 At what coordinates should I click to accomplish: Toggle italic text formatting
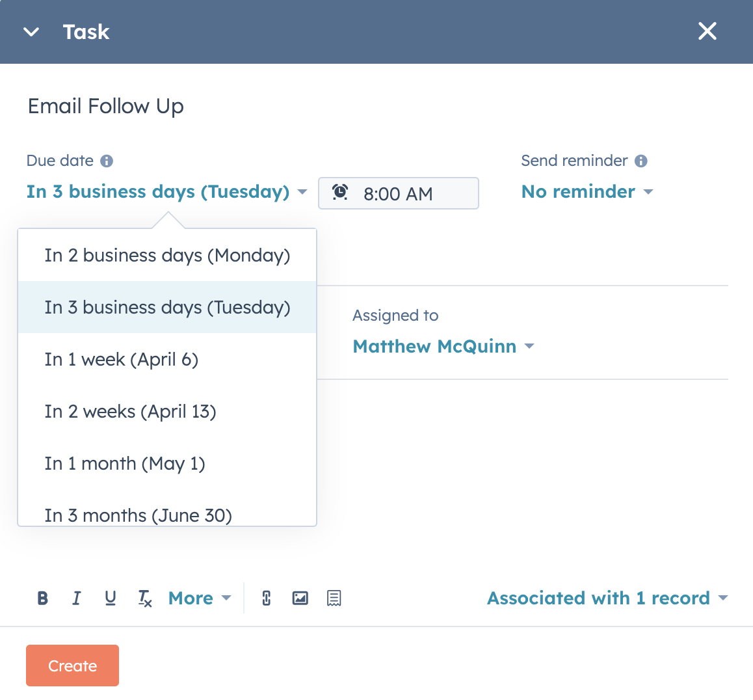tap(77, 598)
